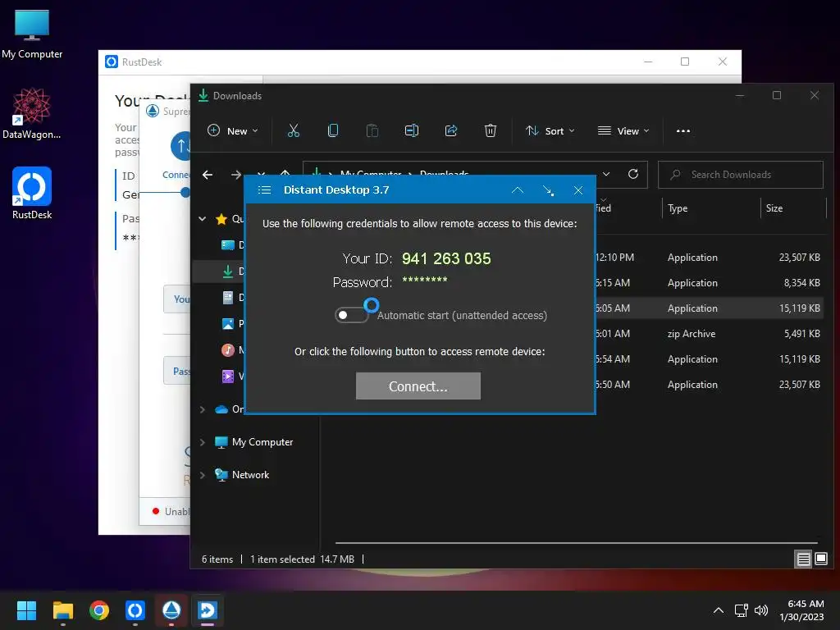
Task: Click the Distant Desktop minimize-to-tray arrow icon
Action: pyautogui.click(x=548, y=190)
